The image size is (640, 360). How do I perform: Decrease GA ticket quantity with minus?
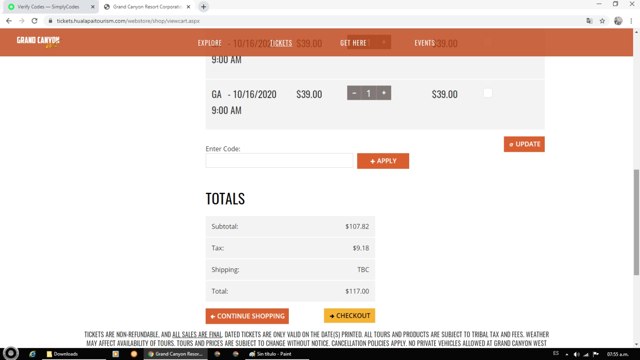click(354, 93)
